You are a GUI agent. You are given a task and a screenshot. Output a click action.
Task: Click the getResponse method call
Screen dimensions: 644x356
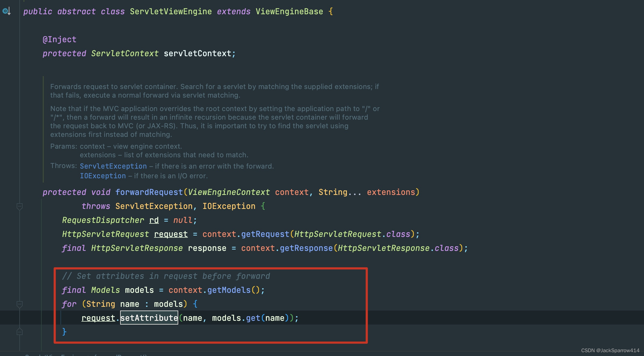[306, 248]
